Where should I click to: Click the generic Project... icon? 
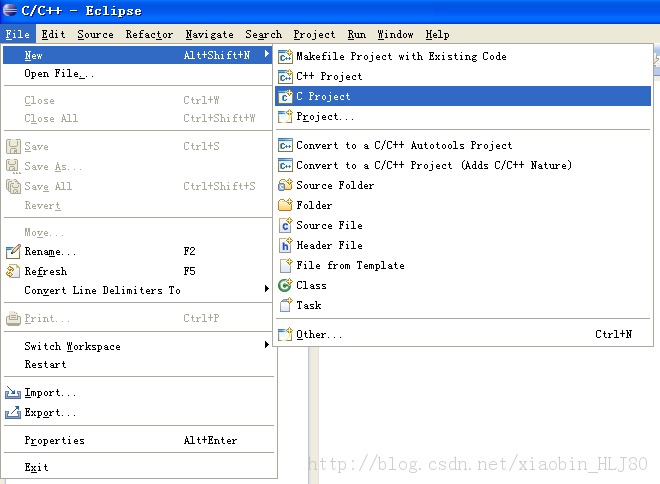285,116
